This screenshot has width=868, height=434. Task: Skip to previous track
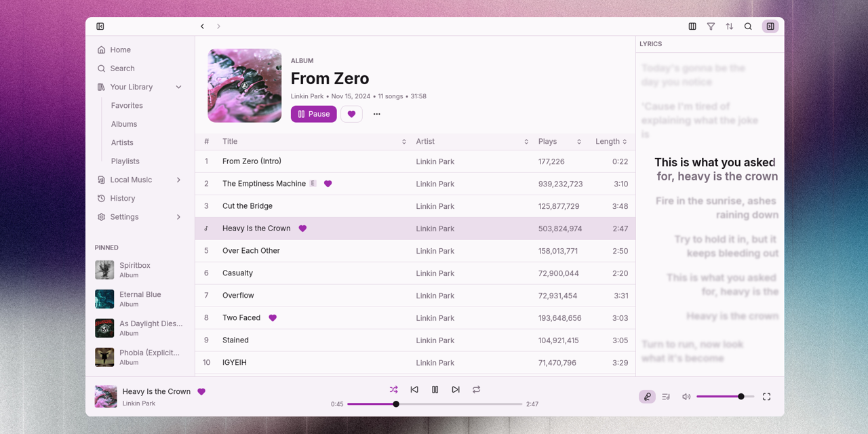414,390
